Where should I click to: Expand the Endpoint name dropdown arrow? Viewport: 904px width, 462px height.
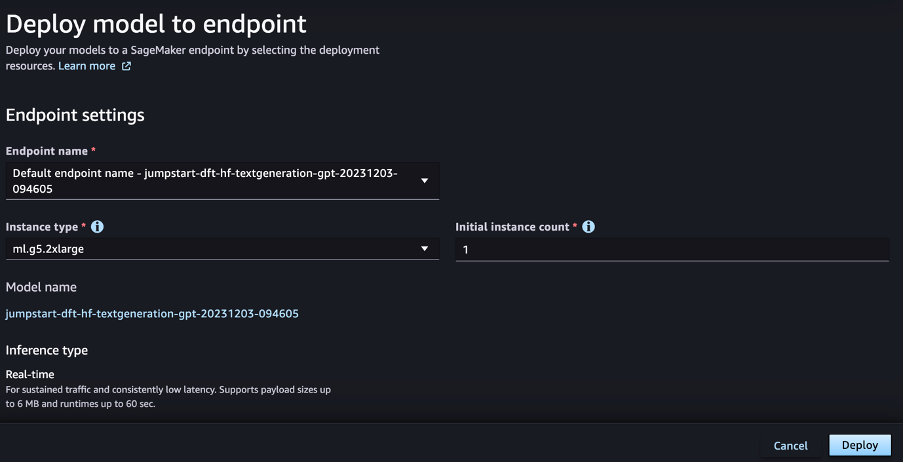[424, 181]
